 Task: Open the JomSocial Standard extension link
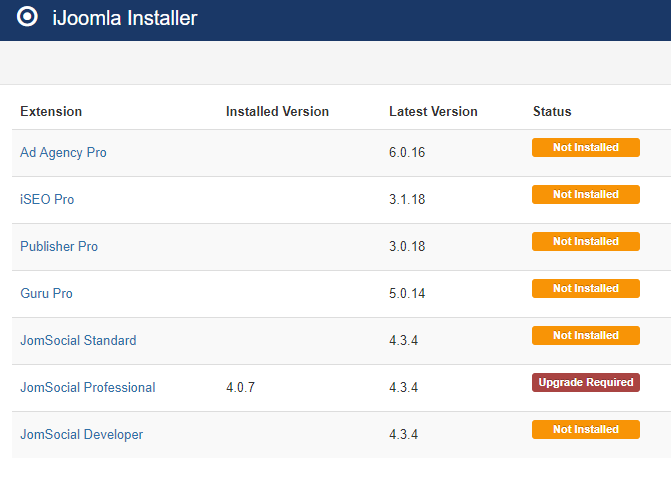[x=78, y=341]
